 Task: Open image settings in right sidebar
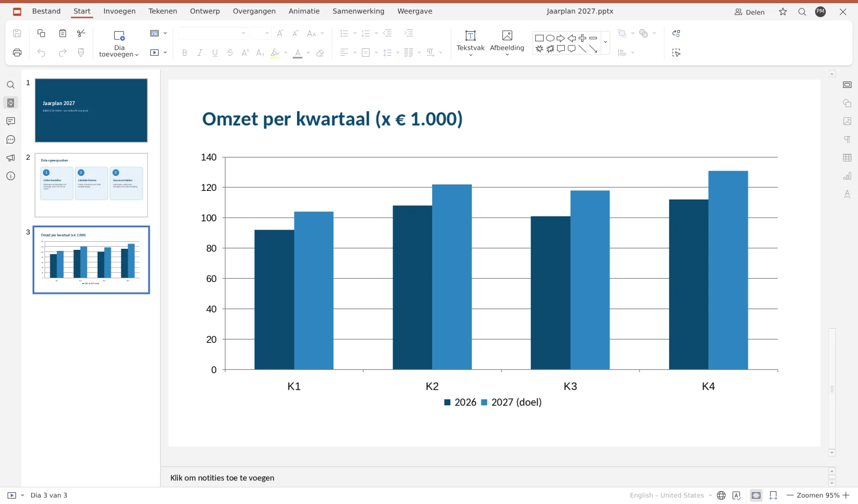click(x=847, y=121)
